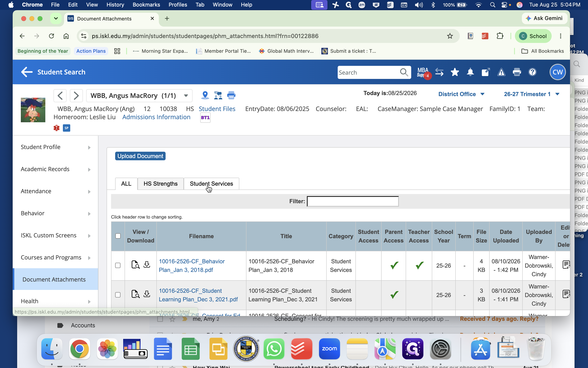Select Document Attachments in left sidebar
The image size is (588, 368).
[56, 279]
